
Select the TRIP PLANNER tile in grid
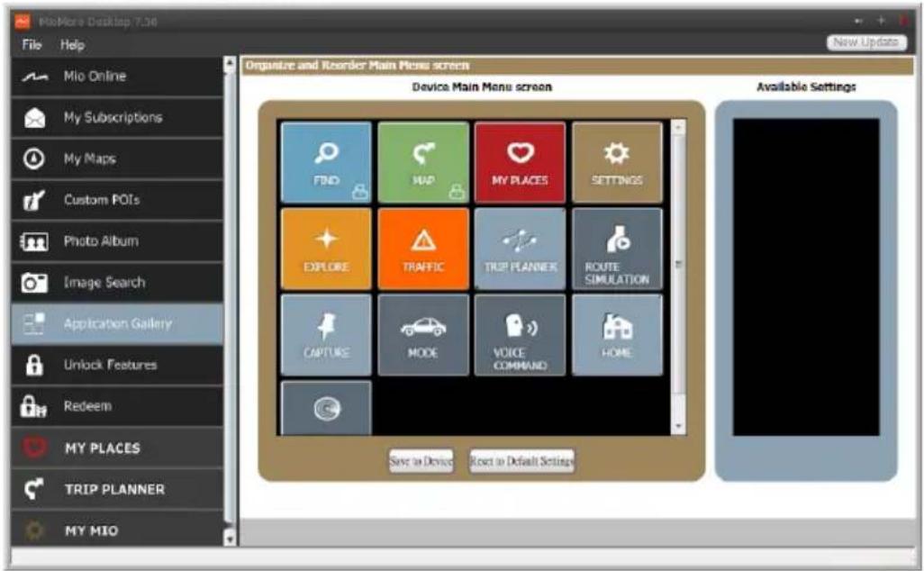(520, 249)
